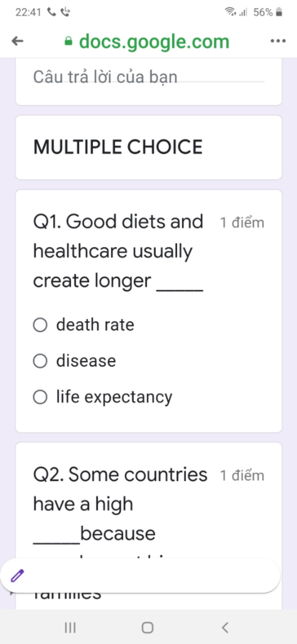Focus the "Câu trả lời của bạn" field
This screenshot has width=297, height=644.
pyautogui.click(x=148, y=77)
